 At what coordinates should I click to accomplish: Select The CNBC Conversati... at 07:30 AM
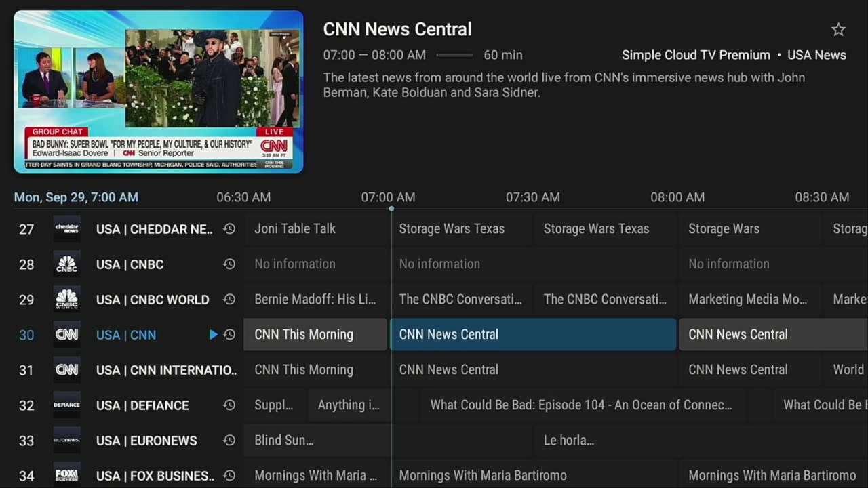(605, 300)
